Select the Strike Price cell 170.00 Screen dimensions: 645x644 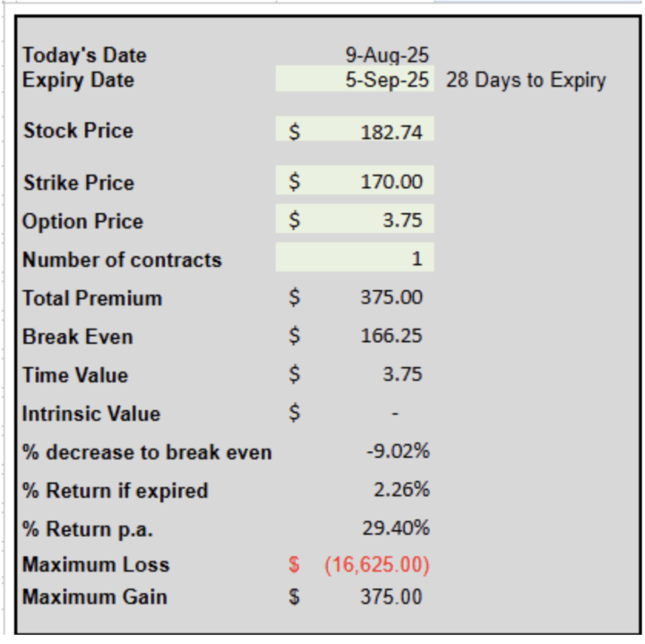click(x=355, y=180)
